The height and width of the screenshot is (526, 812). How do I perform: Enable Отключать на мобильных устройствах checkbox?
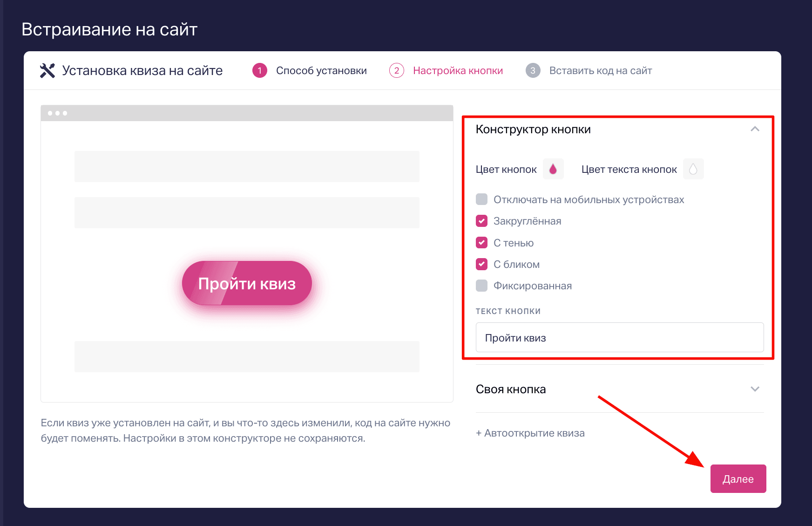coord(482,199)
